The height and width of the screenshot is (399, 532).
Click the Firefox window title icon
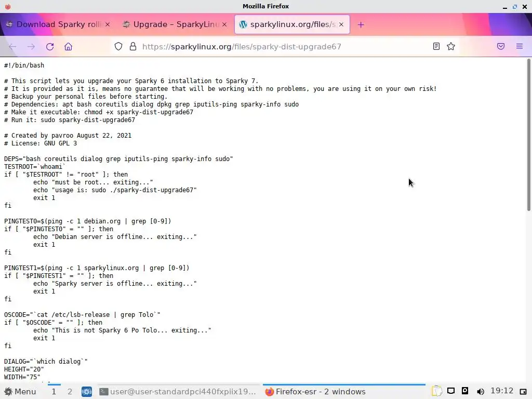(x=8, y=6)
